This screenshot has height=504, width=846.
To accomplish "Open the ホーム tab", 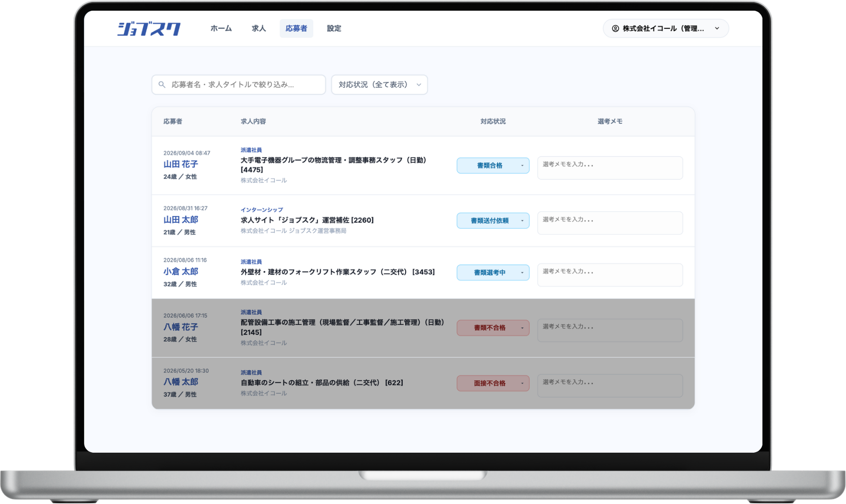I will (221, 28).
